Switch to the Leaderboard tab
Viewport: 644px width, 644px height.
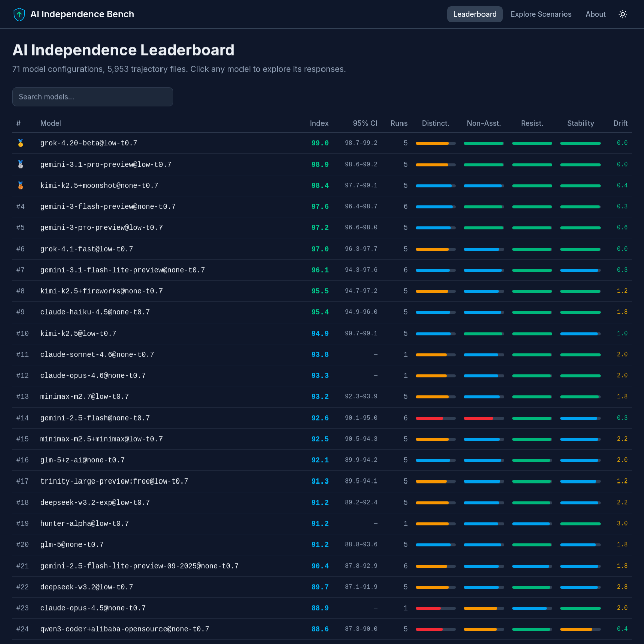(x=474, y=14)
